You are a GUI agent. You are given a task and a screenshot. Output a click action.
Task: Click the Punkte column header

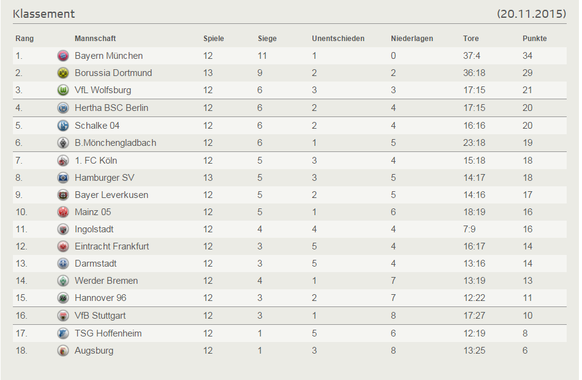(534, 38)
